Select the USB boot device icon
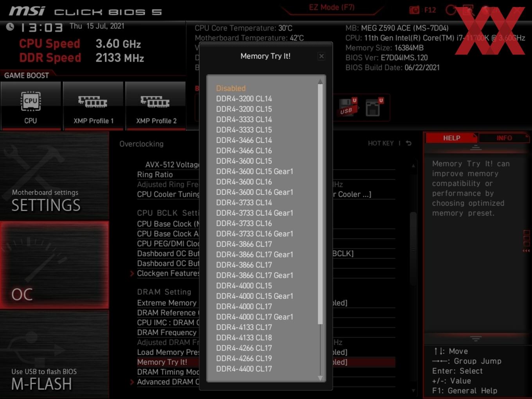 click(348, 107)
